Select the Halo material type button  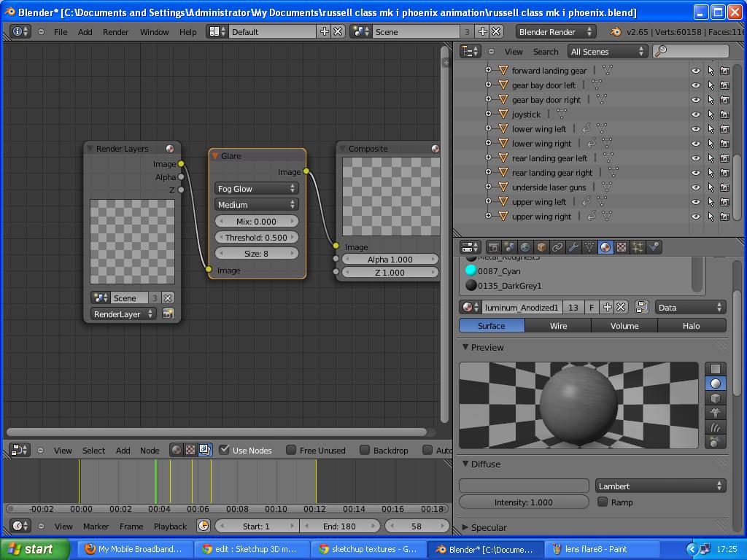(691, 326)
